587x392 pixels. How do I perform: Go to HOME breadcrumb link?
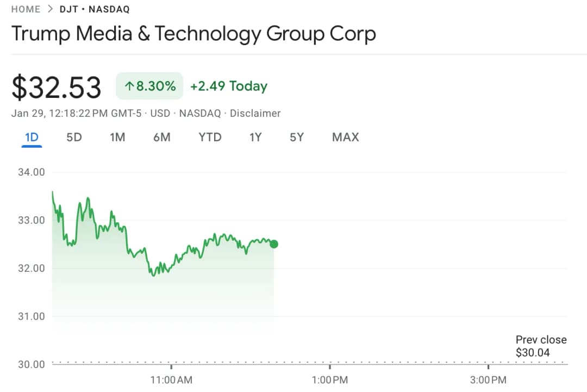point(26,9)
